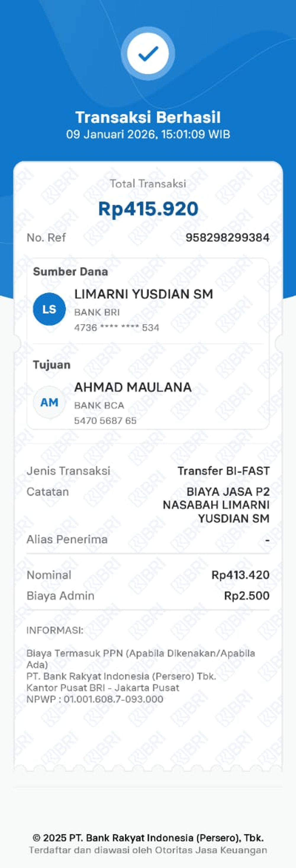Click the Rp415.920 total amount
296x868 pixels.
(x=148, y=209)
